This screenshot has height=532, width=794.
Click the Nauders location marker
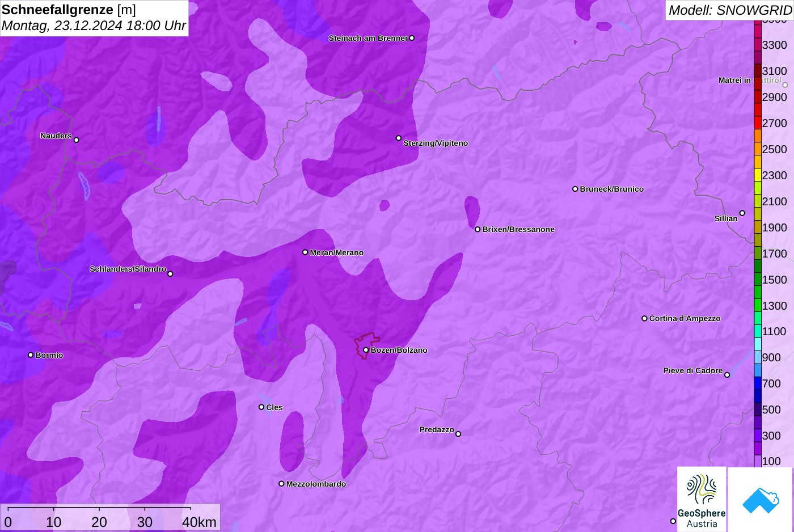click(x=77, y=140)
